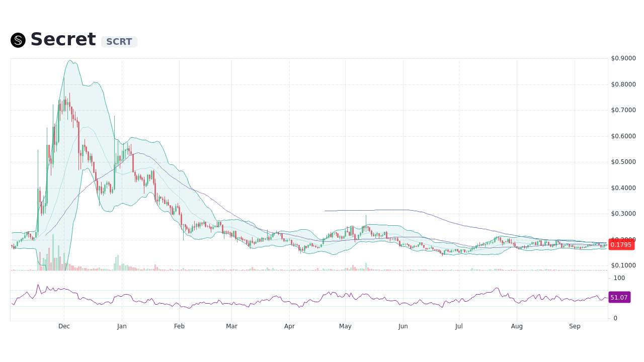Click the Jan date axis label
The image size is (644, 362).
tap(122, 326)
